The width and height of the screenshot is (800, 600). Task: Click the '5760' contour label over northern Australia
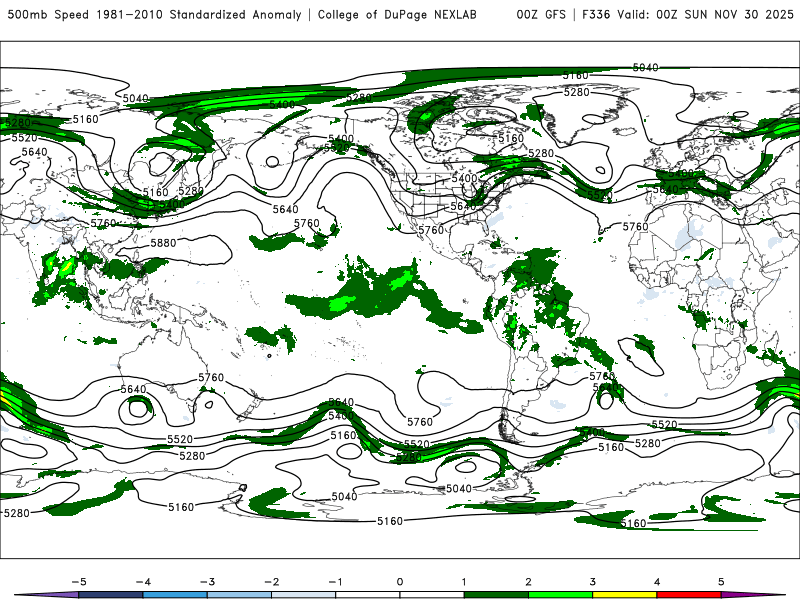(211, 378)
